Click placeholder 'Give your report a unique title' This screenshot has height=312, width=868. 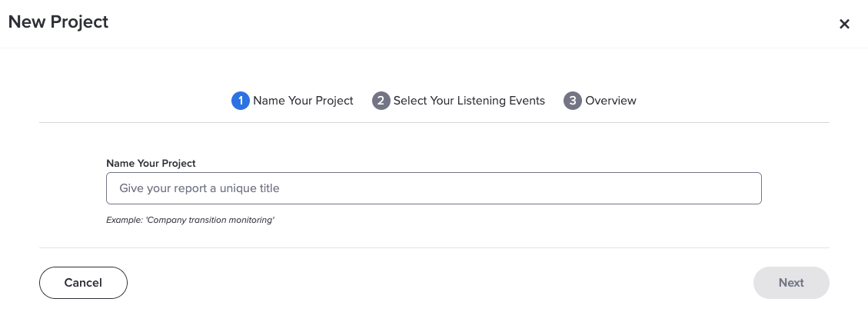click(x=199, y=188)
